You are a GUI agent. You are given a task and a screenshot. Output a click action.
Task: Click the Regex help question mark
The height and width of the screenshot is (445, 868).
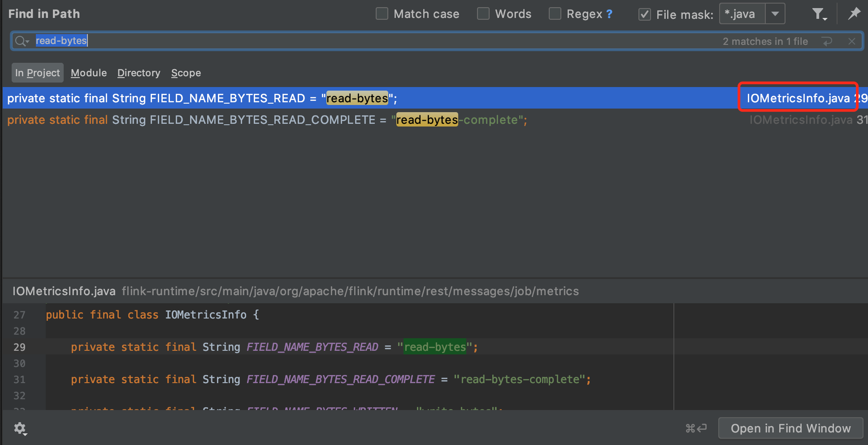(x=609, y=14)
